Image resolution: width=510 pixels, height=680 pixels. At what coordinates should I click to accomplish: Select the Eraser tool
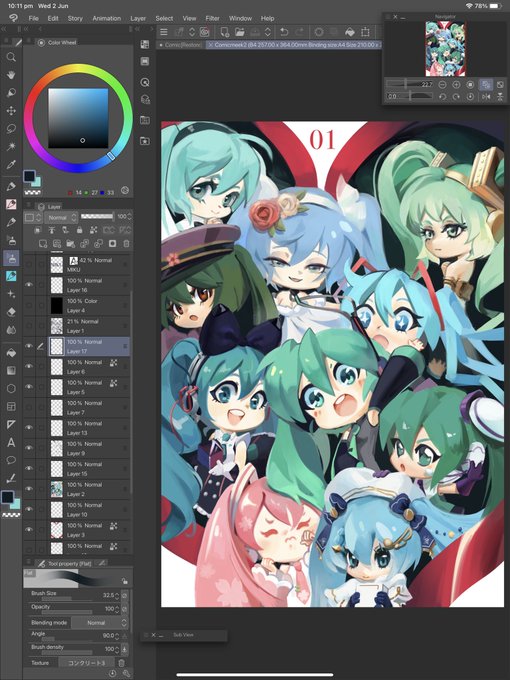pos(11,312)
